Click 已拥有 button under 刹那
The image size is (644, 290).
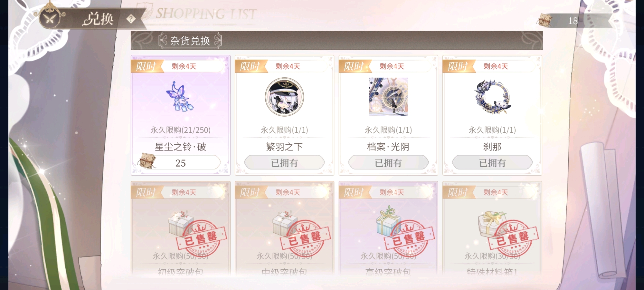[492, 162]
